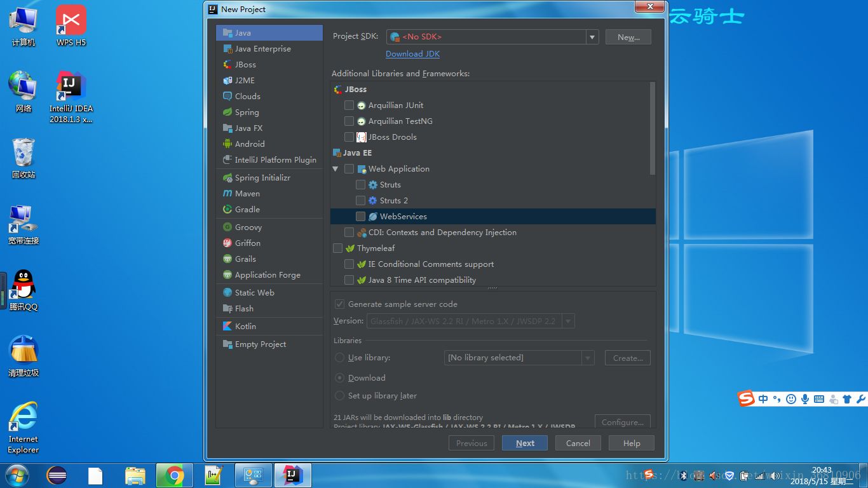This screenshot has width=868, height=488.
Task: Choose Spring Initializr generator
Action: click(x=269, y=178)
